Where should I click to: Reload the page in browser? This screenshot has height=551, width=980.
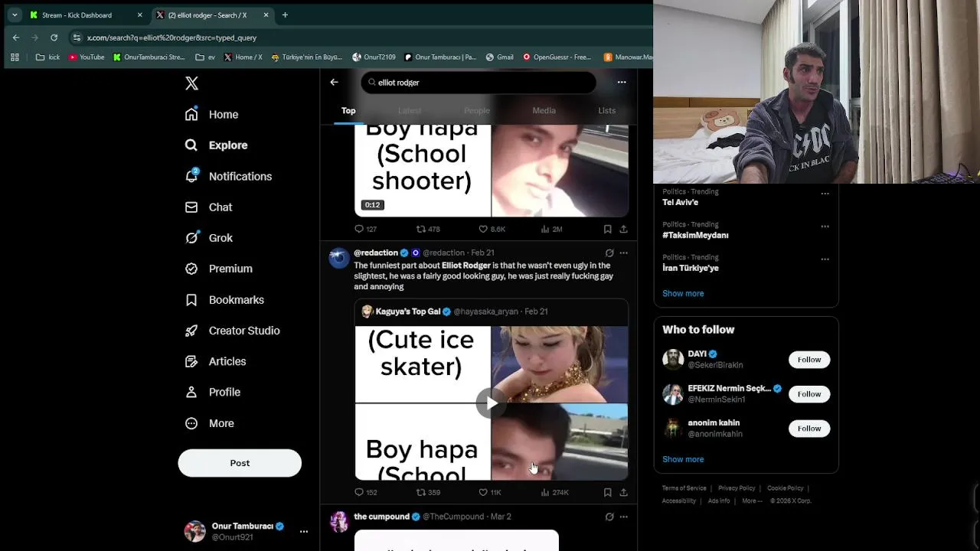[54, 37]
